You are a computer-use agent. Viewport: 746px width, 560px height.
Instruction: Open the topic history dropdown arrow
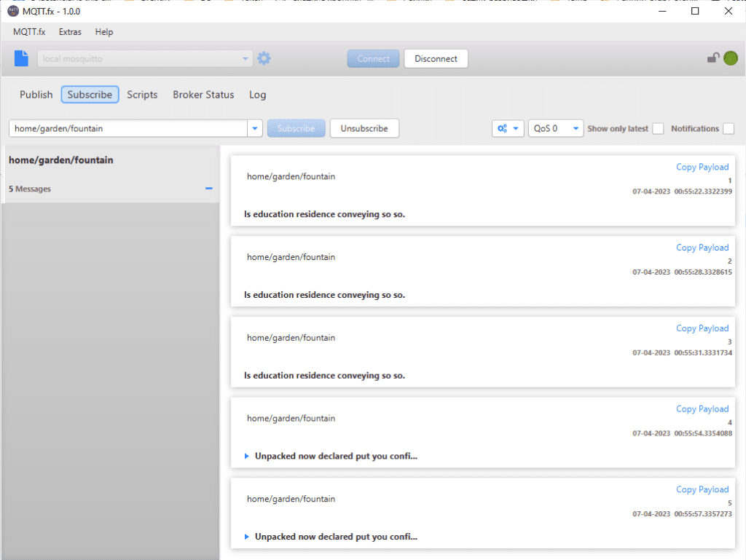[255, 127]
